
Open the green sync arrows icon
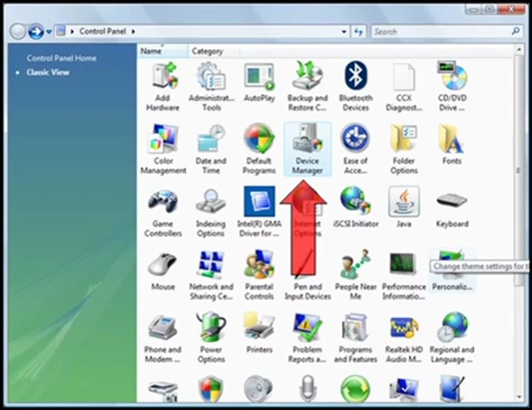355,389
